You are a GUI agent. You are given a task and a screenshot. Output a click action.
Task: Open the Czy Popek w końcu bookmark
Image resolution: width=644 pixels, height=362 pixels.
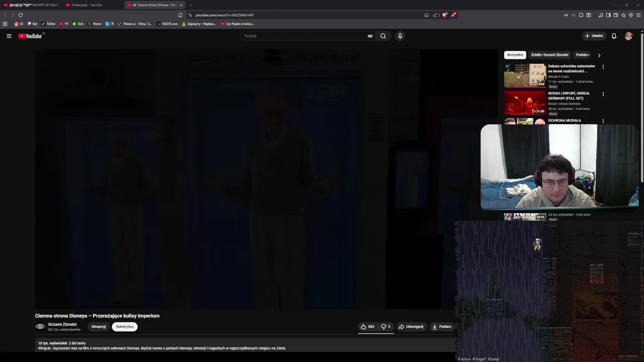click(x=237, y=24)
